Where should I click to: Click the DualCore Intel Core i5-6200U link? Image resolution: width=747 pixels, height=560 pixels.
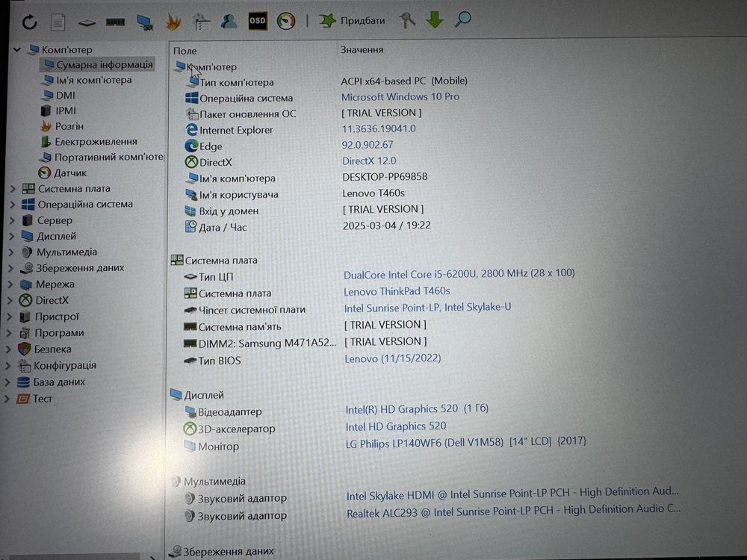(x=459, y=274)
